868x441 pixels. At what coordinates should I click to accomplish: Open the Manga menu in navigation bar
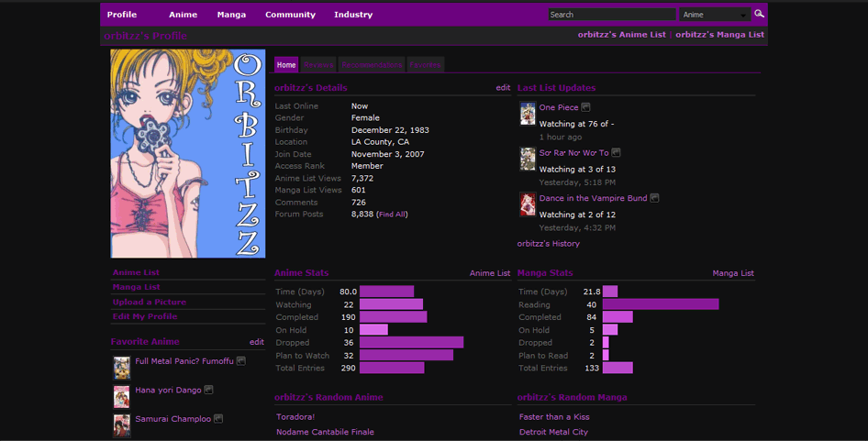pos(231,15)
